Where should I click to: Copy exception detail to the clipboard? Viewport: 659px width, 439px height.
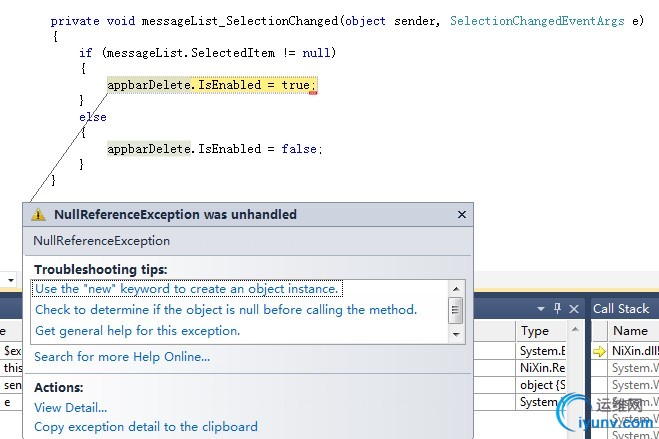pos(146,427)
